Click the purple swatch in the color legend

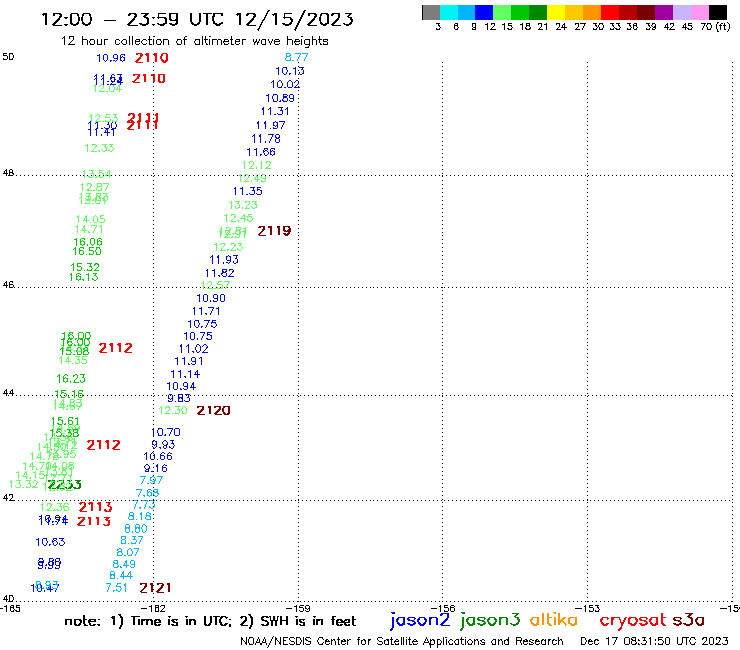[x=664, y=12]
